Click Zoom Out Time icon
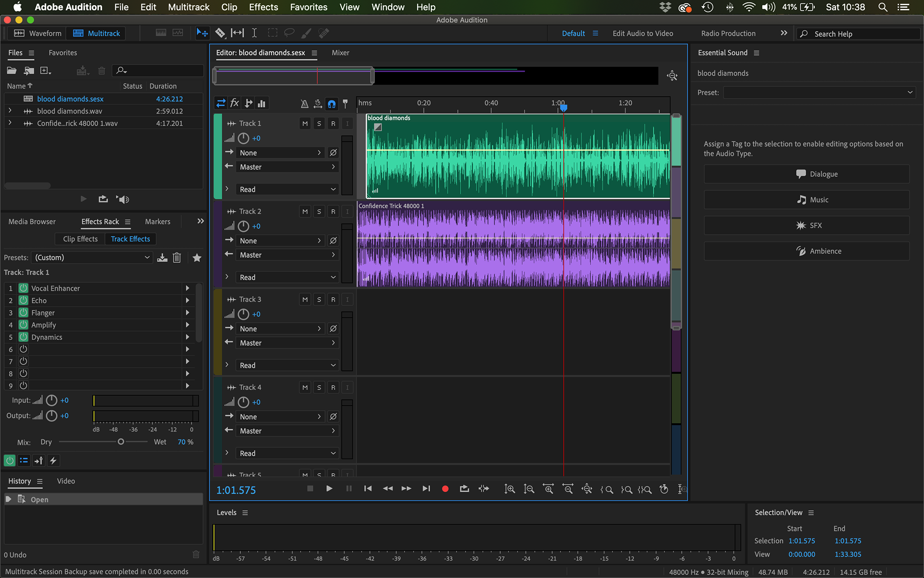This screenshot has width=924, height=578. 568,489
